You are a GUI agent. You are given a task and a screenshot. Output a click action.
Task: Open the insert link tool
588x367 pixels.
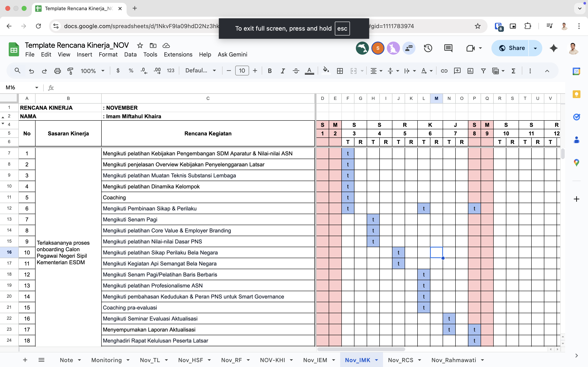point(444,71)
